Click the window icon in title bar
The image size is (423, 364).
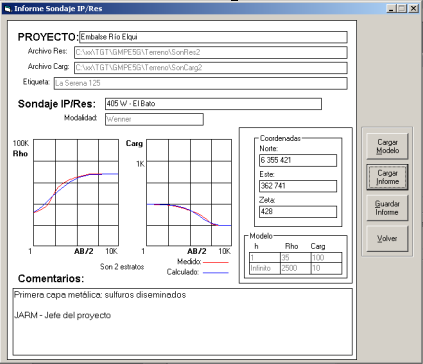[x=8, y=9]
